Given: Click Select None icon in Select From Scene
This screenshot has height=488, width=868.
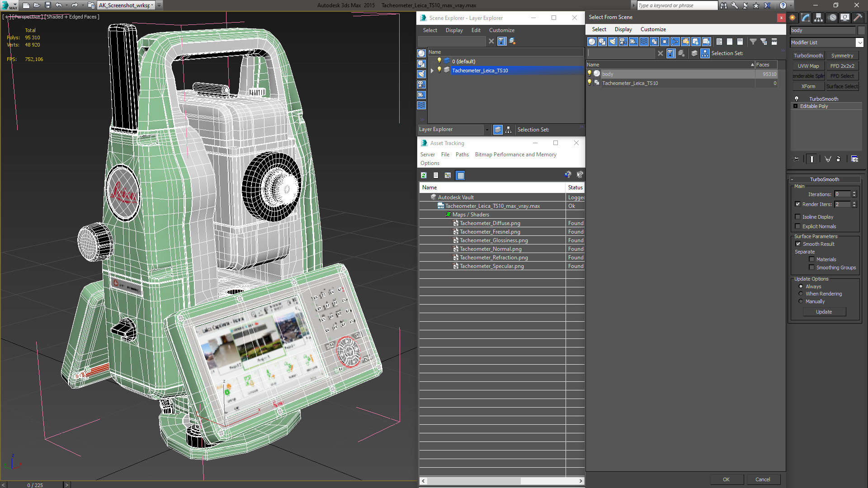Looking at the screenshot, I should point(730,42).
